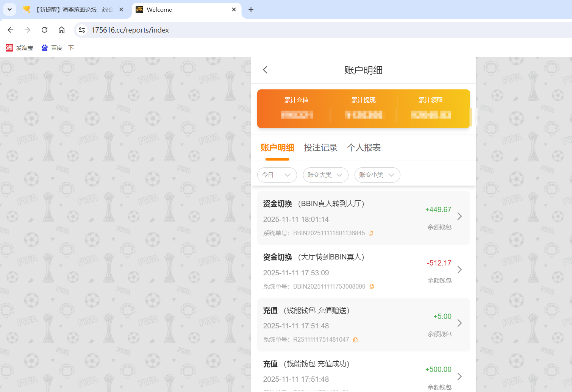Click inside the browser address bar
572x392 pixels.
[130, 30]
